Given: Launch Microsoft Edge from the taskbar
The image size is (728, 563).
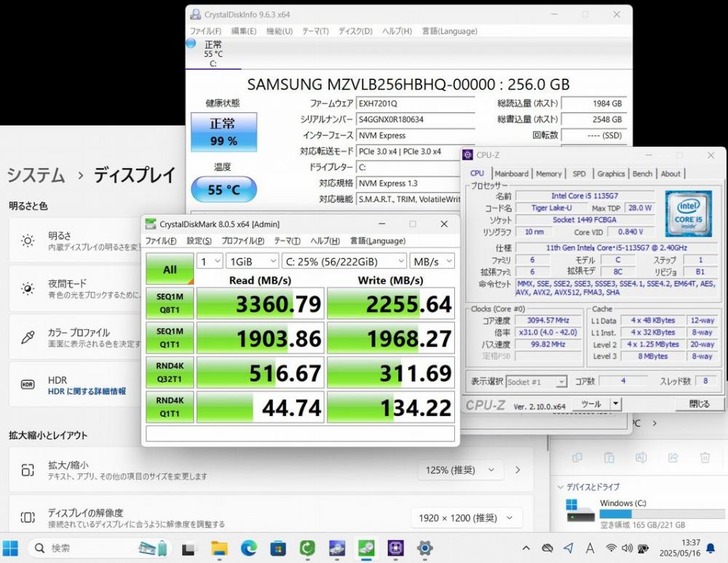Looking at the screenshot, I should click(x=249, y=548).
